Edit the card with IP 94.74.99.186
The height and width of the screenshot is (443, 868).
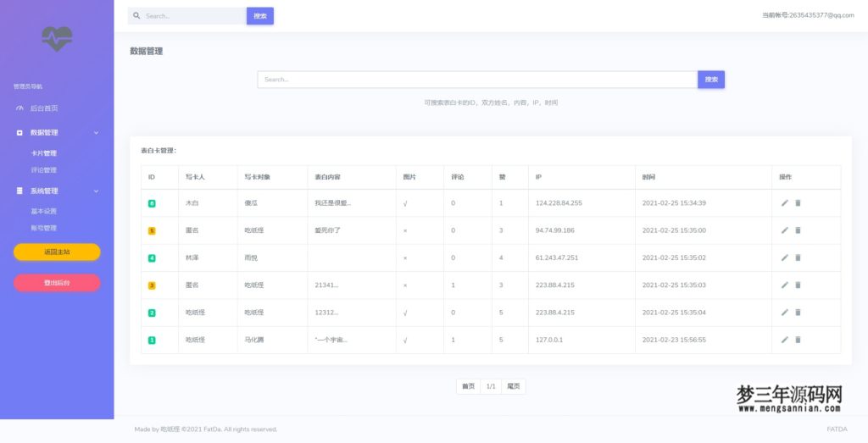click(x=784, y=230)
